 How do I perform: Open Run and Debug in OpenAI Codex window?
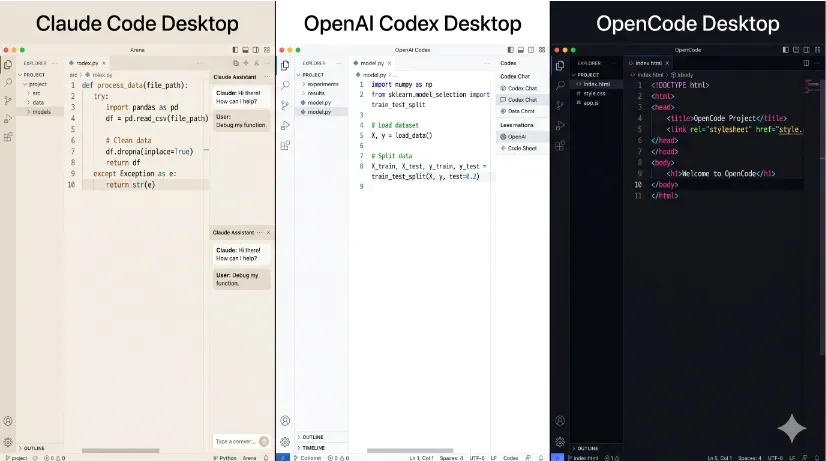[285, 125]
